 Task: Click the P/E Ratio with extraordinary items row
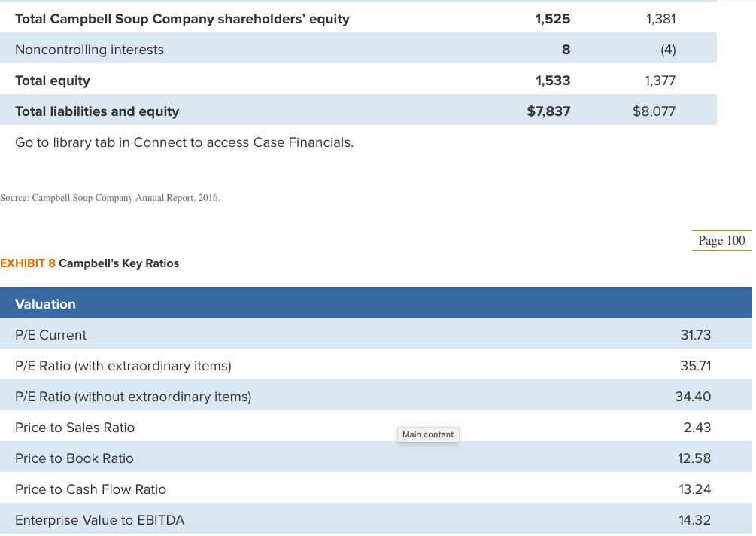click(123, 365)
